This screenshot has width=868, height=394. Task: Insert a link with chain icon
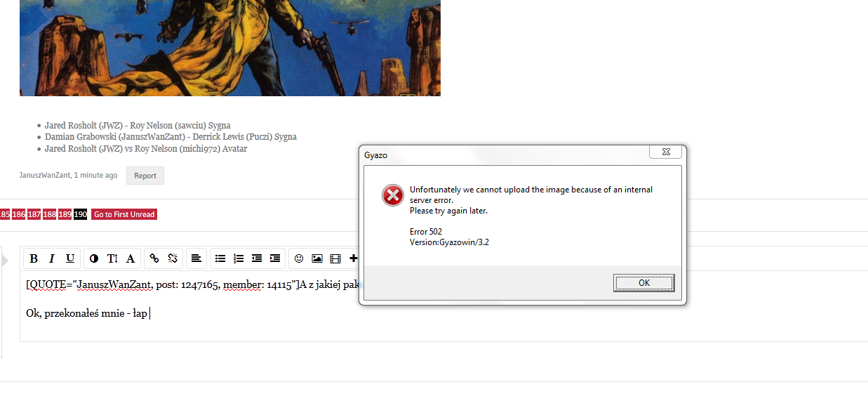154,258
